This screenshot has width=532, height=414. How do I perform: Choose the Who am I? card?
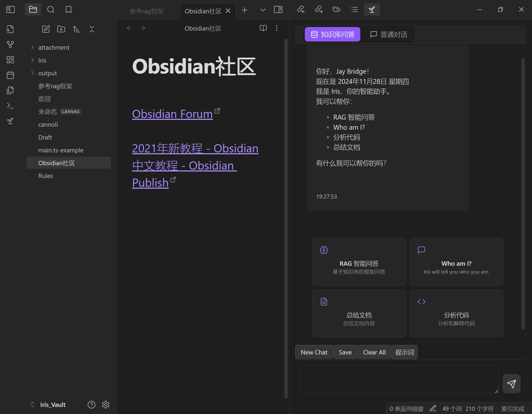pos(456,262)
